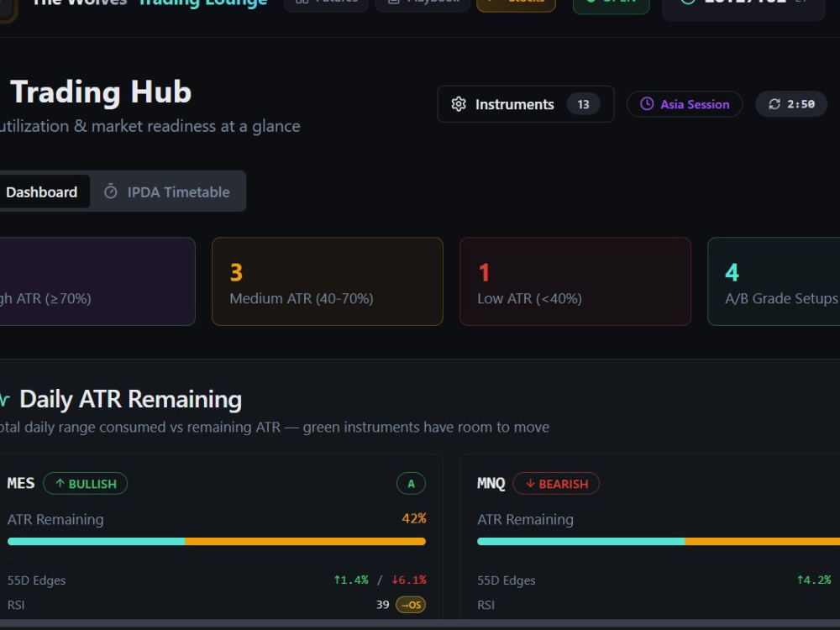This screenshot has height=630, width=840.
Task: Click the MNQ ATR remaining progress bar
Action: tap(659, 542)
